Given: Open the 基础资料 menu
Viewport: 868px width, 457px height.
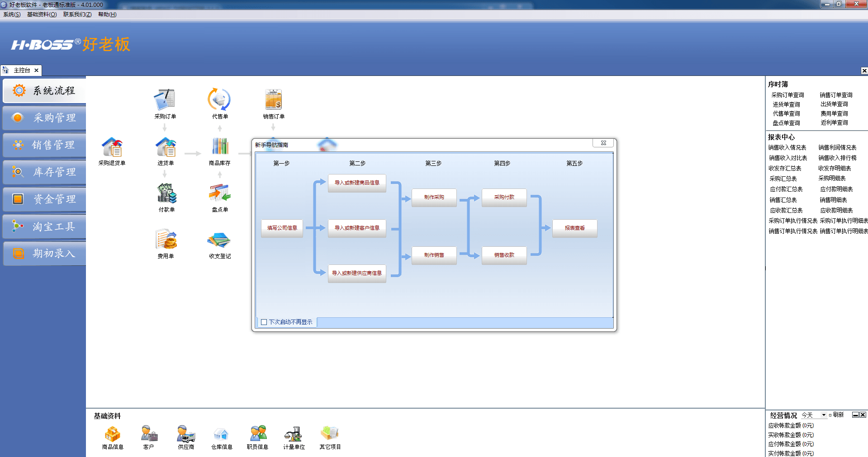Looking at the screenshot, I should 42,14.
